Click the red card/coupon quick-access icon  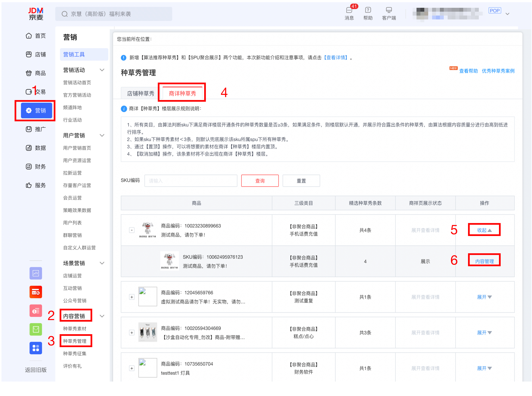point(36,292)
